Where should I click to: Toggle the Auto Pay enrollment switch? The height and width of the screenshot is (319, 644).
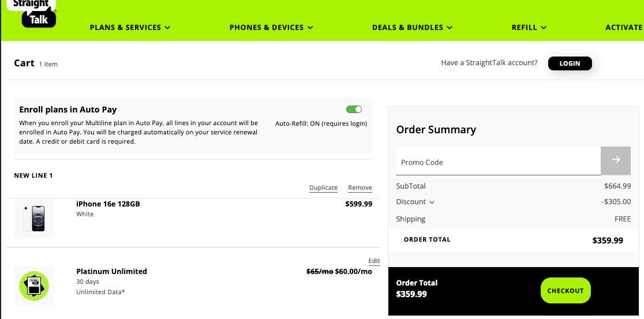[354, 110]
